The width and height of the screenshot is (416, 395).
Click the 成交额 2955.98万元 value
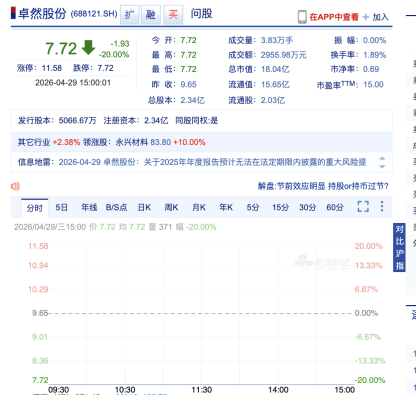(284, 55)
